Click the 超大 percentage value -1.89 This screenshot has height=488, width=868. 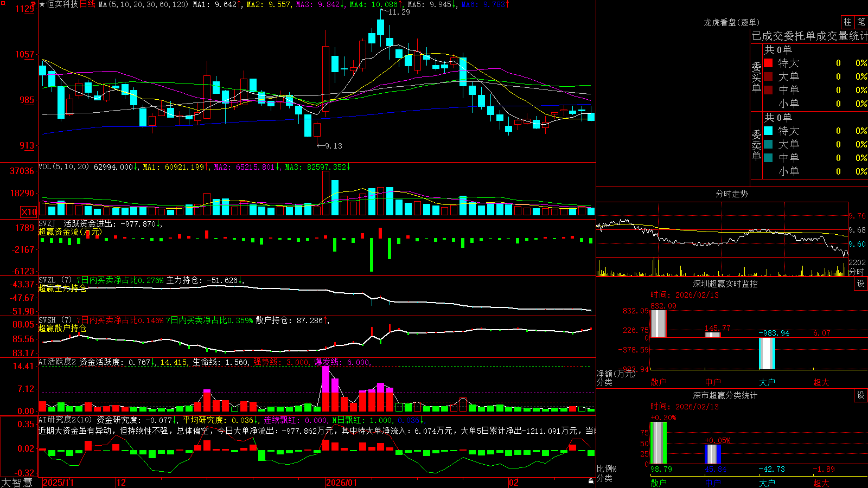pos(824,469)
